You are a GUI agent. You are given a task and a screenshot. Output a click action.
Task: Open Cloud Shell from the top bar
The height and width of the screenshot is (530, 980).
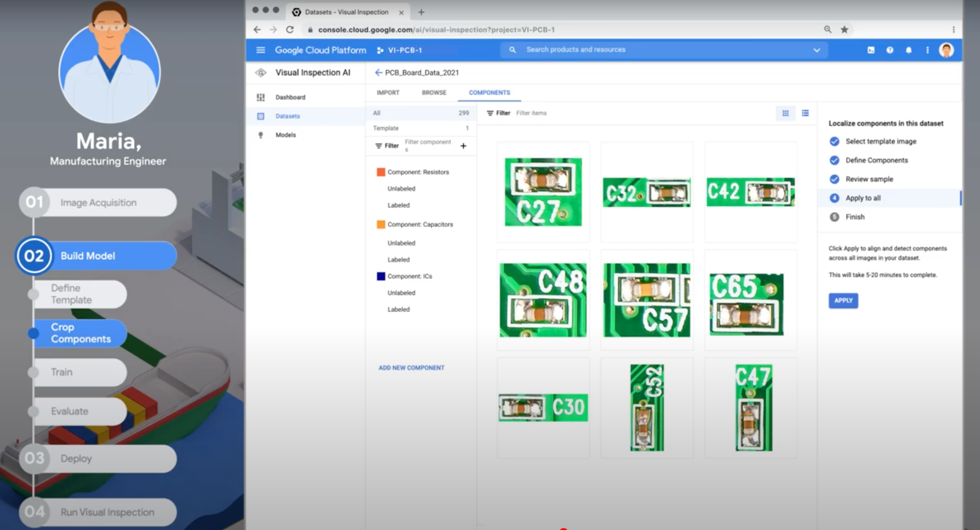(x=871, y=50)
